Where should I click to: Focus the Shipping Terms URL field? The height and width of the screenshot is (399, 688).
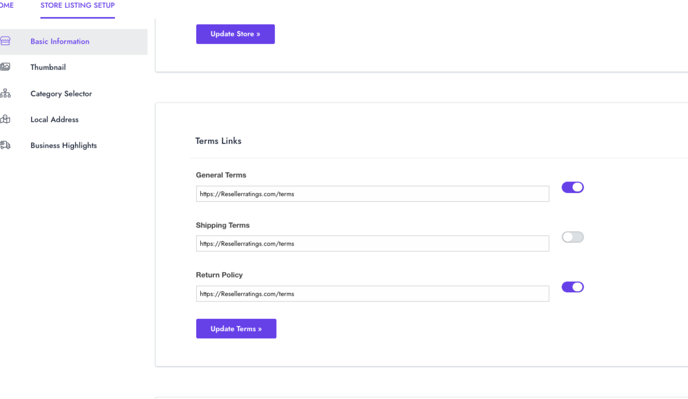[x=373, y=244]
